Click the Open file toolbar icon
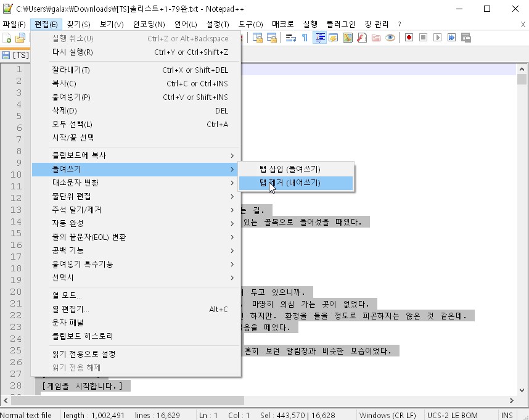 point(20,38)
